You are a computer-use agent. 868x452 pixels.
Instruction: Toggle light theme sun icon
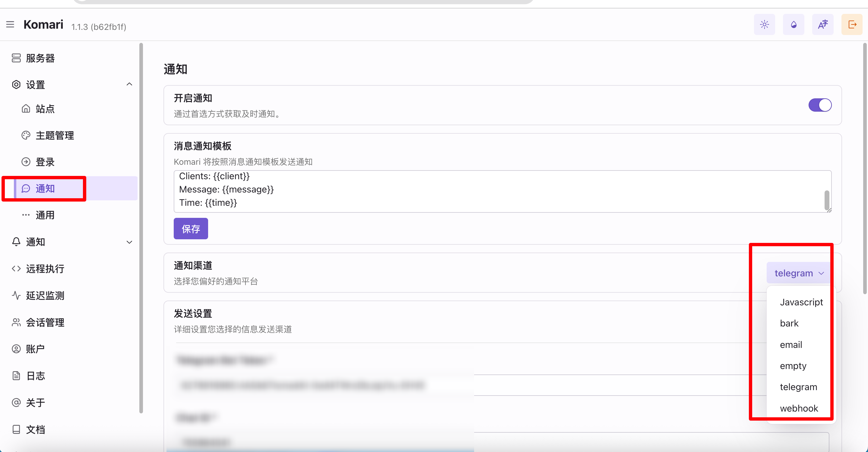(764, 24)
